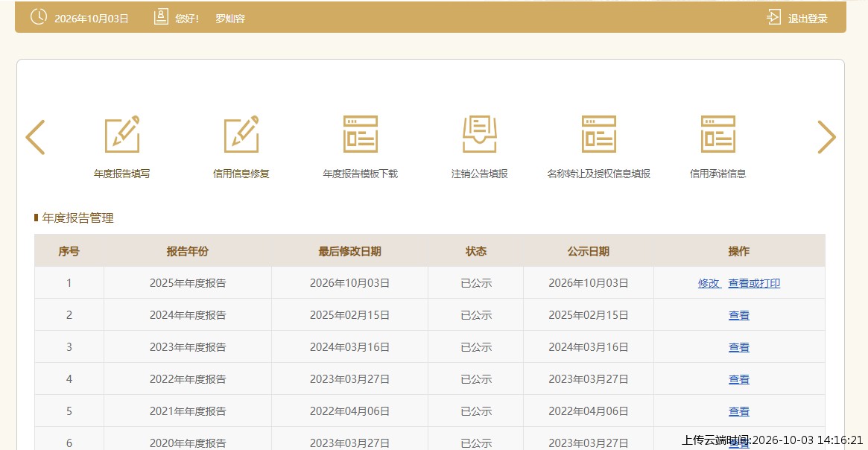Open the 信用信息修复 pencil icon
The image size is (868, 450).
tap(241, 134)
